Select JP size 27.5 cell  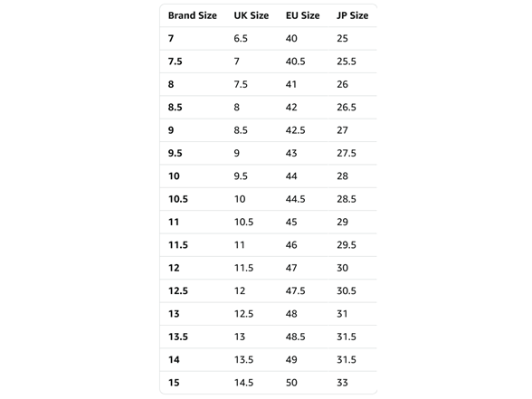pyautogui.click(x=347, y=153)
